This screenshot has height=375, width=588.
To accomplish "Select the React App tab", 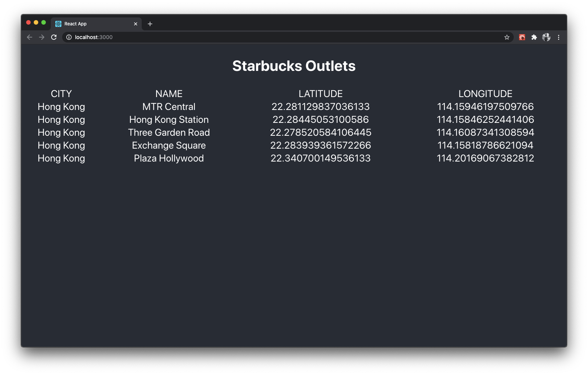I will click(x=96, y=24).
